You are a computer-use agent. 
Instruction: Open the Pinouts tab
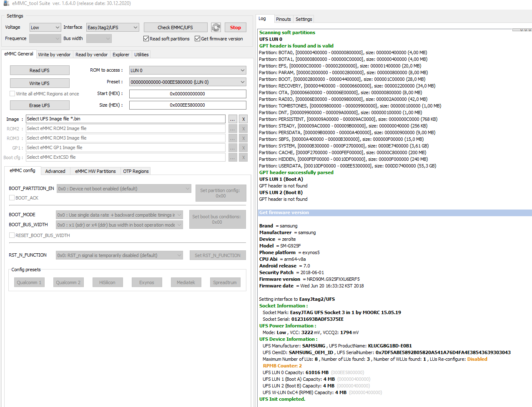[x=283, y=19]
